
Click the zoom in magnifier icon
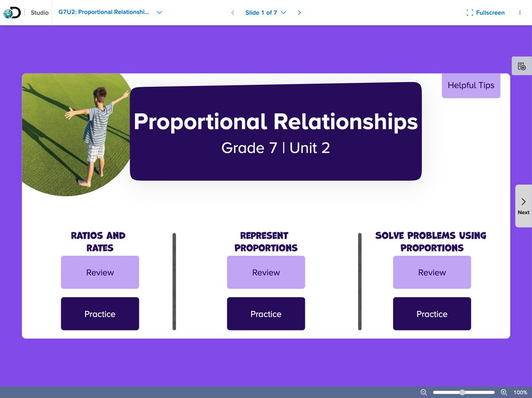504,392
